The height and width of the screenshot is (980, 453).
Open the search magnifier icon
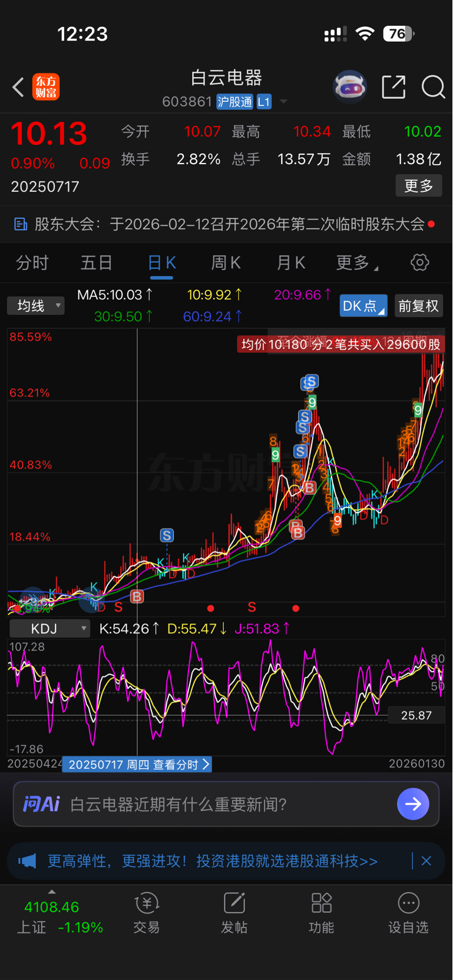pyautogui.click(x=433, y=87)
